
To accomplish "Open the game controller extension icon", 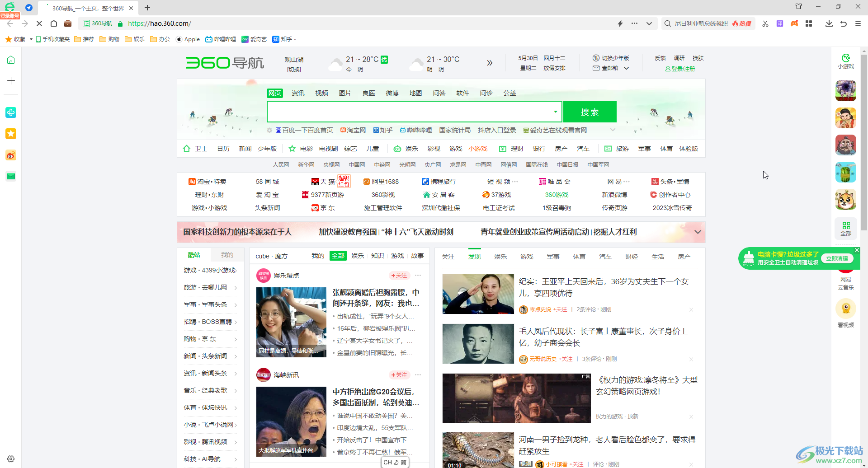I will (x=794, y=23).
